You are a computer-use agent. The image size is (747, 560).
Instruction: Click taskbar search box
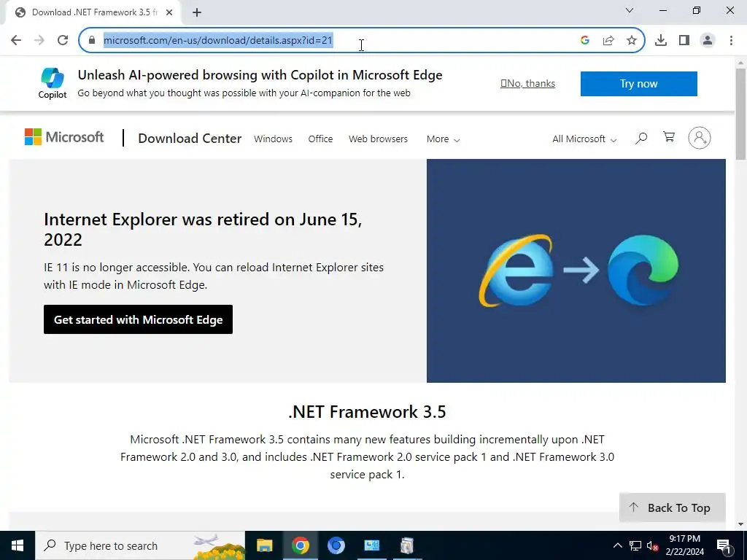pyautogui.click(x=139, y=545)
